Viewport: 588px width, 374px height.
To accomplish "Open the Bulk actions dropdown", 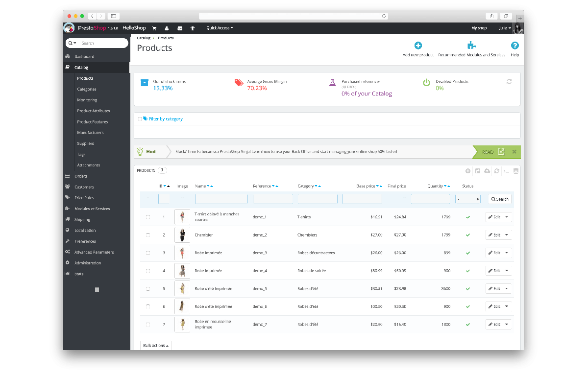I will [156, 346].
